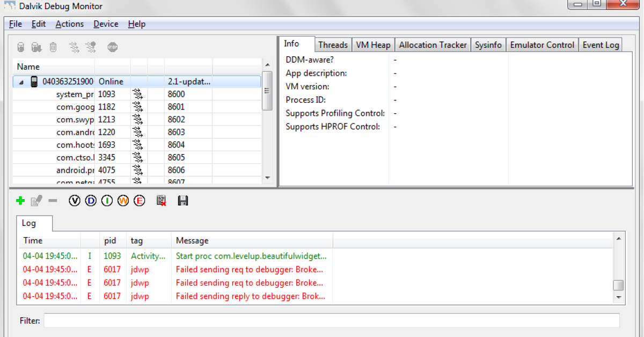
Task: Click into the Filter text field
Action: click(331, 320)
